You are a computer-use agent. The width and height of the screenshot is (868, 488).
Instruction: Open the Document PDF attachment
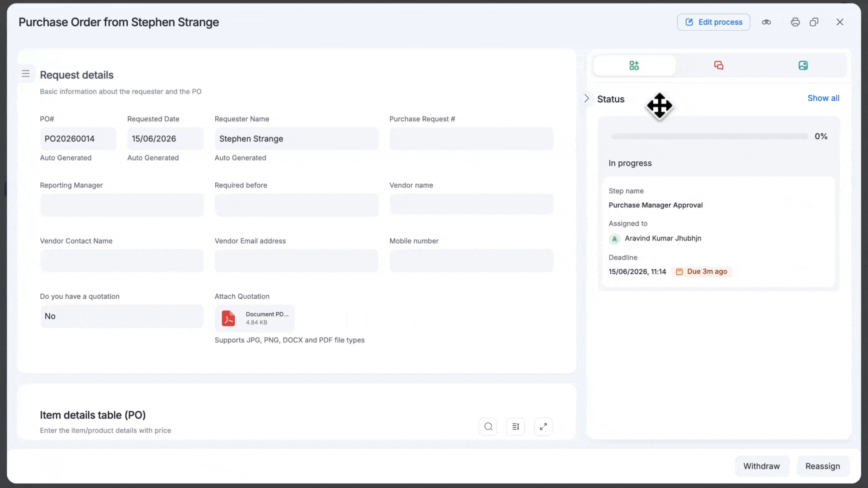255,318
